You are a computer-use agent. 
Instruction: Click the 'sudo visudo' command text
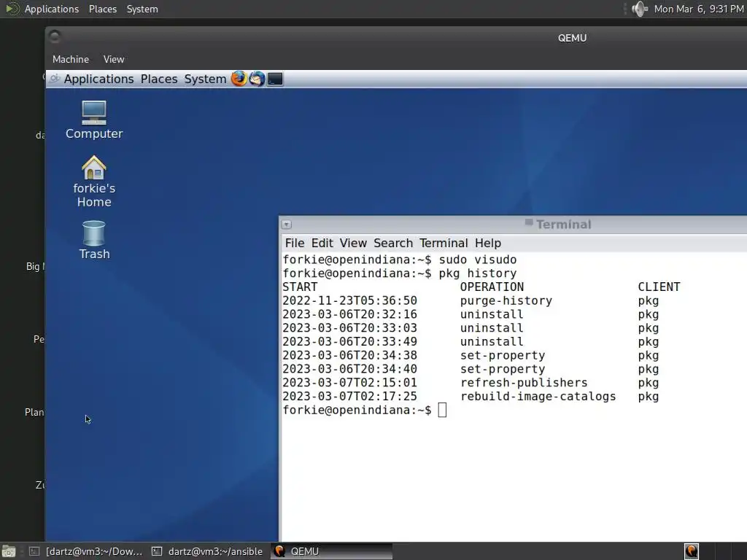[x=477, y=260]
